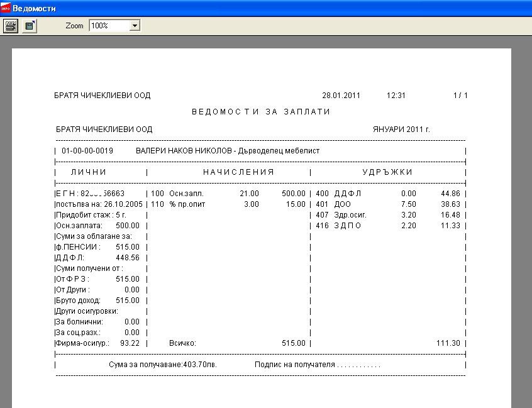Select the deduction amount "16.48"
The height and width of the screenshot is (408, 532).
coord(451,214)
